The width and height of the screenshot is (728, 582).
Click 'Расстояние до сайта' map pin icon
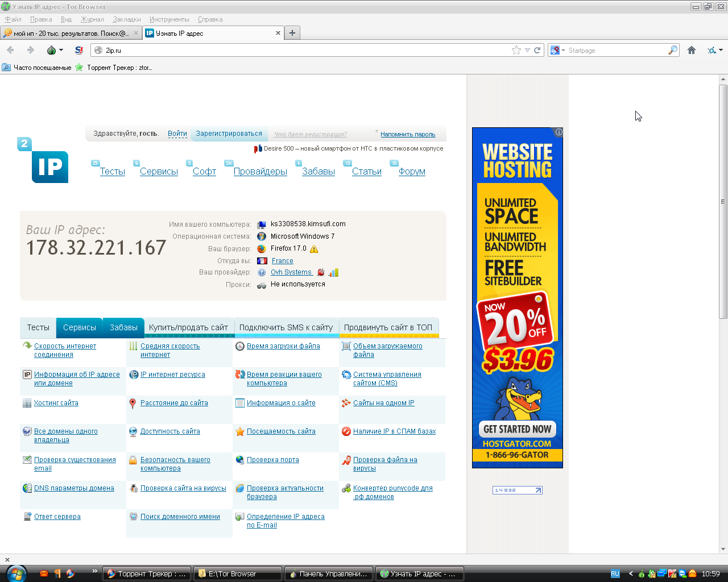pos(133,403)
